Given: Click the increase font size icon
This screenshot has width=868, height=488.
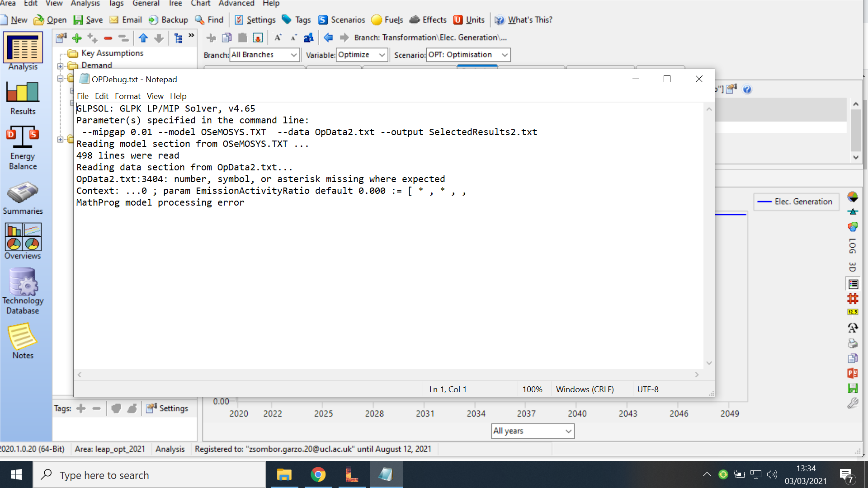Looking at the screenshot, I should pos(278,38).
